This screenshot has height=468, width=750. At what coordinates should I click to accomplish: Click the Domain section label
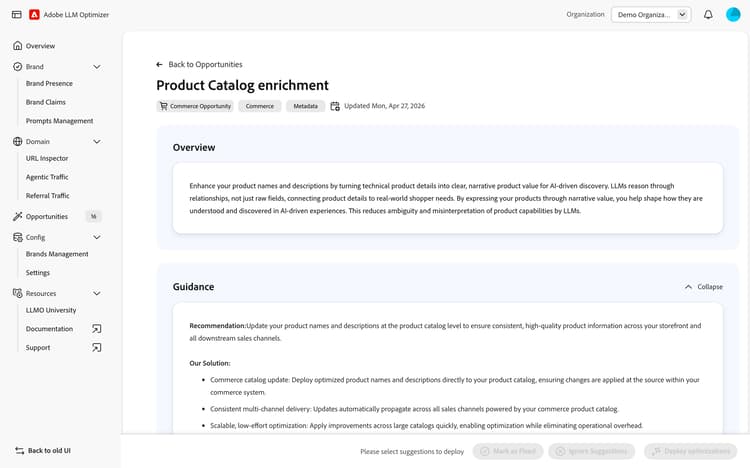coord(37,141)
